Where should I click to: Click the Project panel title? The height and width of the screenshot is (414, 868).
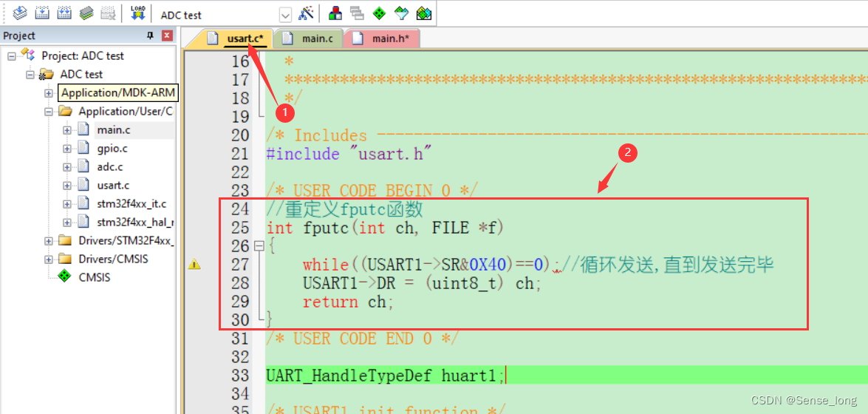coord(19,36)
